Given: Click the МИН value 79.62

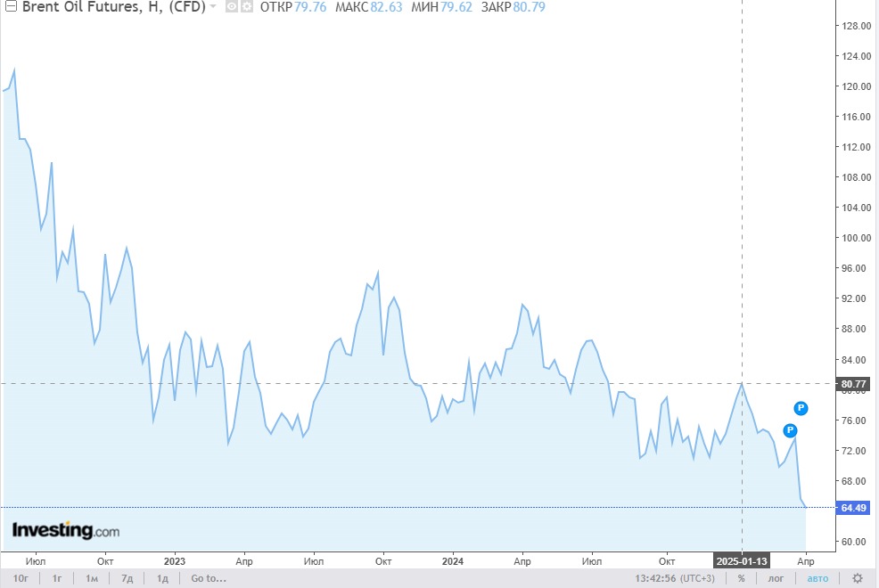Looking at the screenshot, I should coord(456,7).
